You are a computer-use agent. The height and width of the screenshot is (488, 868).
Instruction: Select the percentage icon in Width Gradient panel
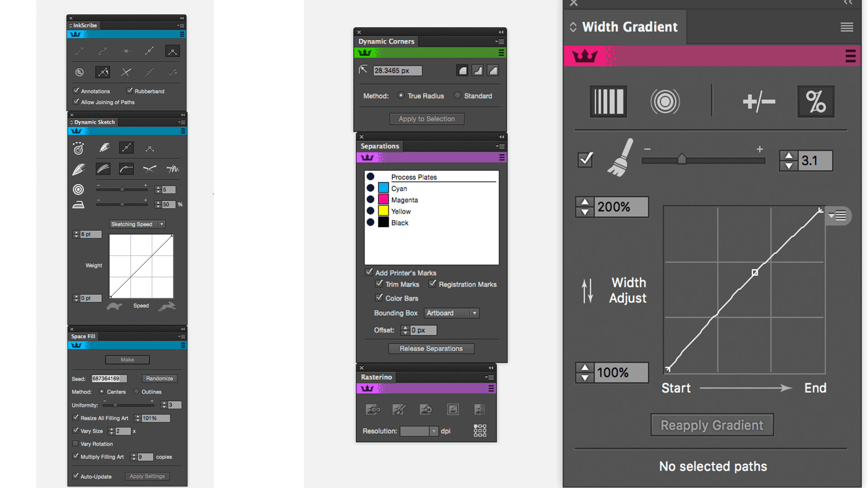(x=815, y=101)
